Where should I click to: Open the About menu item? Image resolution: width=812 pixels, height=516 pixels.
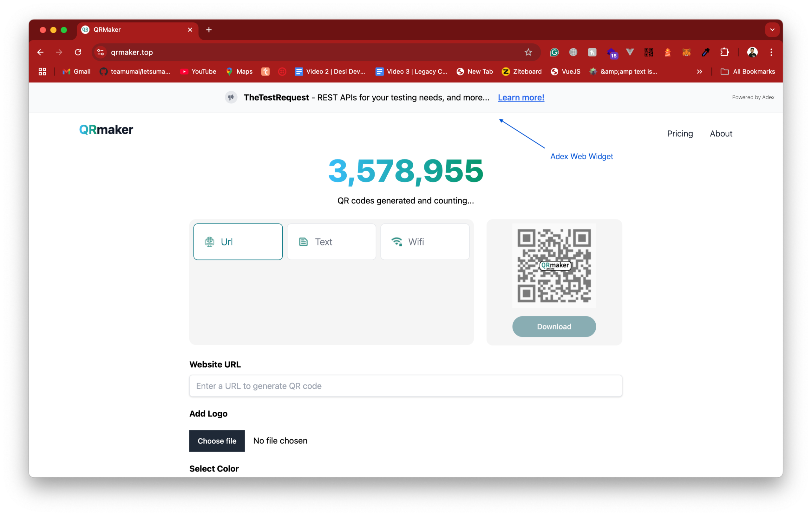[x=721, y=133]
